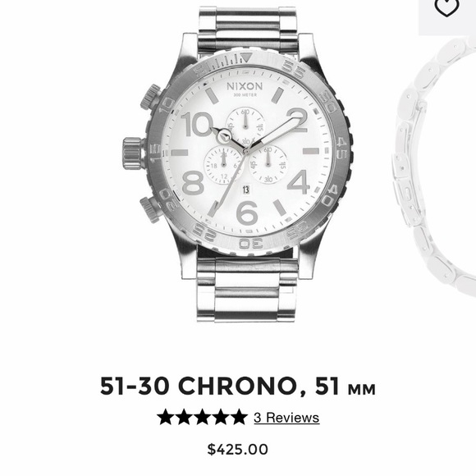This screenshot has height=476, width=476.
Task: Click the fourth rating star
Action: click(220, 417)
